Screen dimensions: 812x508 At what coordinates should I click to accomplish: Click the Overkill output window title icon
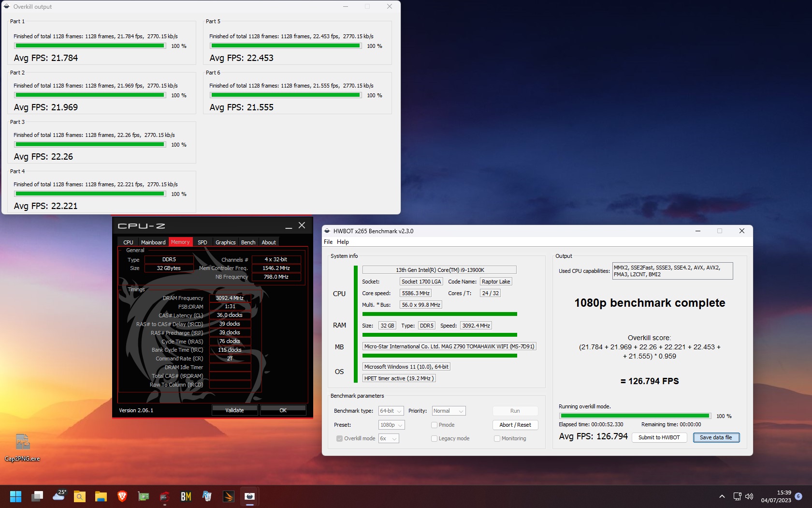(x=7, y=7)
